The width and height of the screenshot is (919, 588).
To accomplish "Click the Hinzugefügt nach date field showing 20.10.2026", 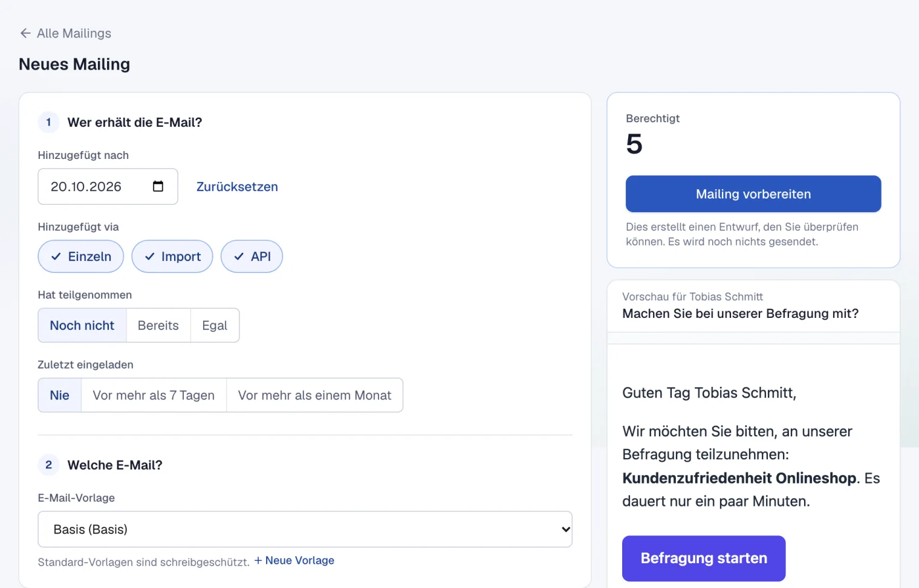I will tap(108, 186).
